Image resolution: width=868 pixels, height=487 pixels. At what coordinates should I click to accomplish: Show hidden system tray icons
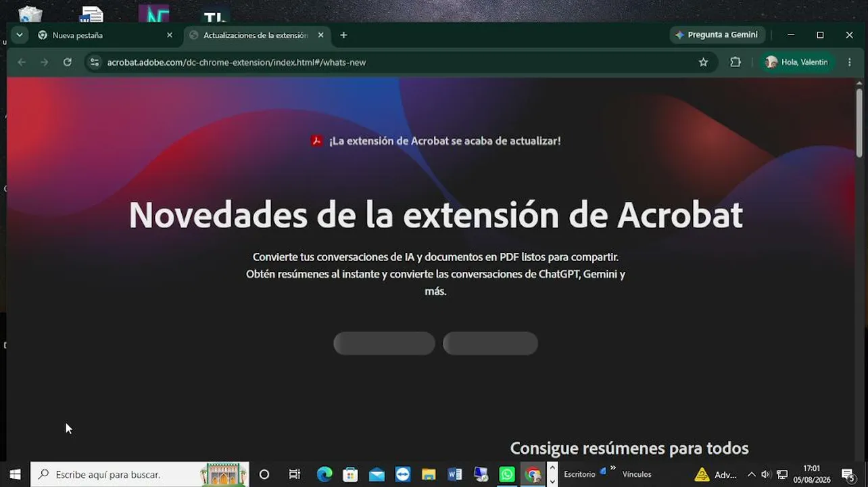[751, 474]
